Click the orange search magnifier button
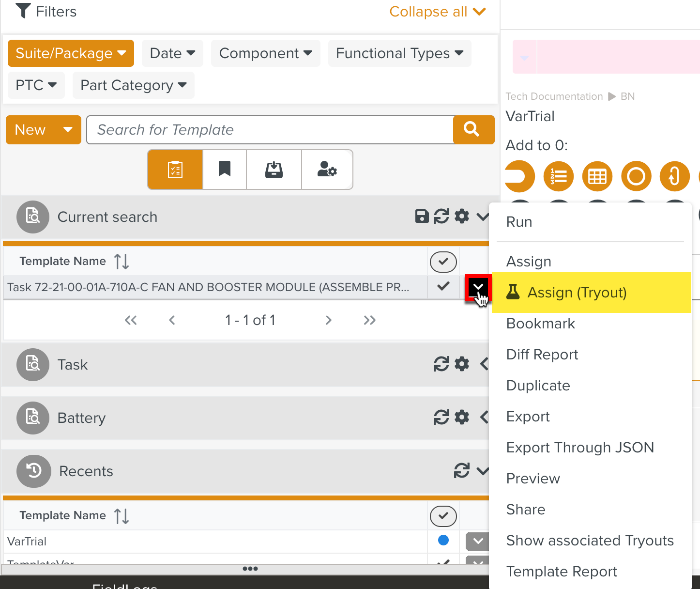Screen dimensions: 700x589 [473, 129]
